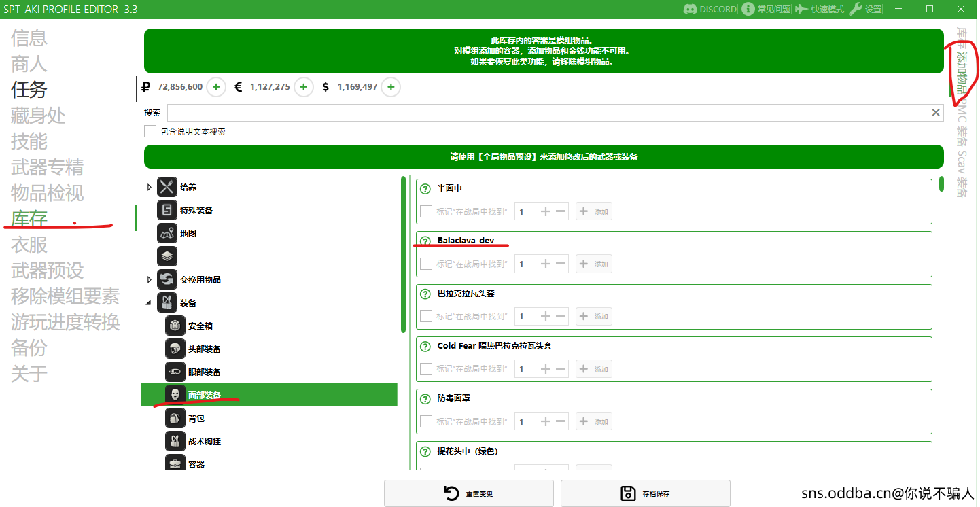The width and height of the screenshot is (980, 507).
Task: Open 设置 settings wrench icon
Action: pos(856,9)
